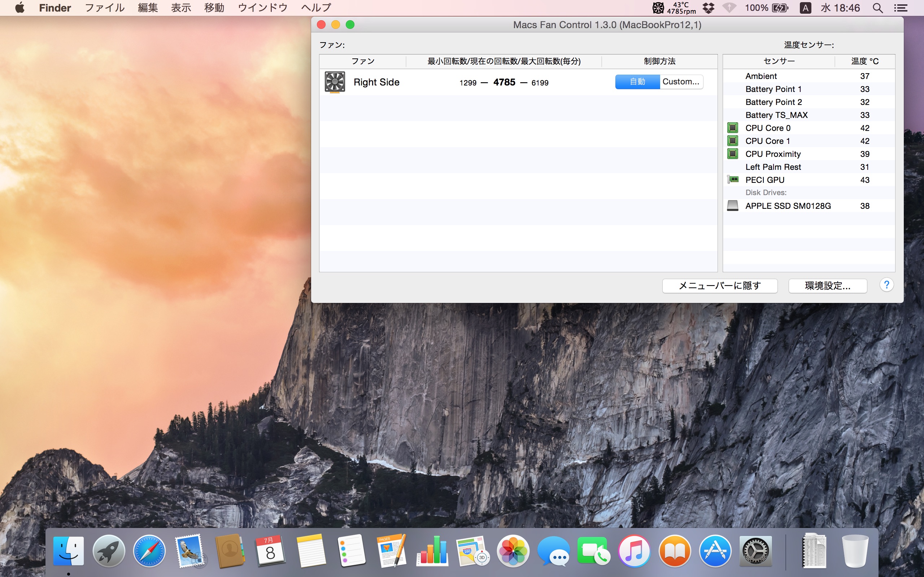Click the CPU Core 0 chip icon
This screenshot has width=924, height=577.
732,128
